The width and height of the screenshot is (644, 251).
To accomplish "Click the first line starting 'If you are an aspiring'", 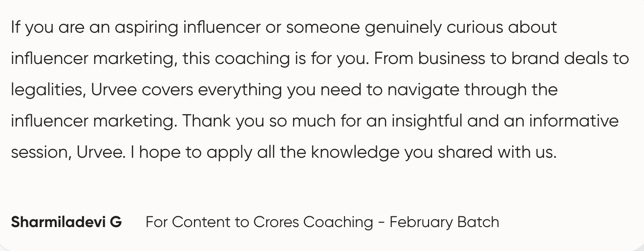I will tap(284, 28).
